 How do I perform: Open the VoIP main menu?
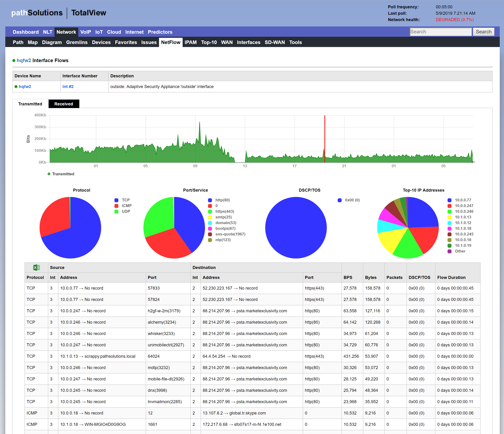[86, 32]
